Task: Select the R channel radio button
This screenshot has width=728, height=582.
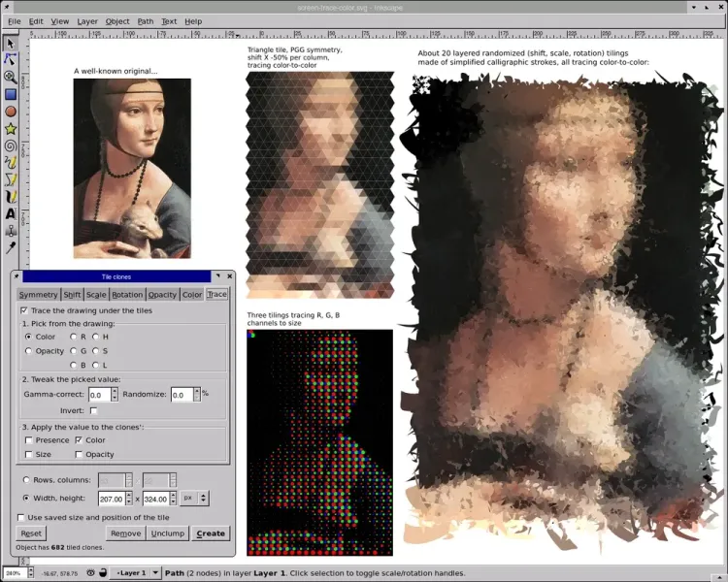Action: [74, 337]
